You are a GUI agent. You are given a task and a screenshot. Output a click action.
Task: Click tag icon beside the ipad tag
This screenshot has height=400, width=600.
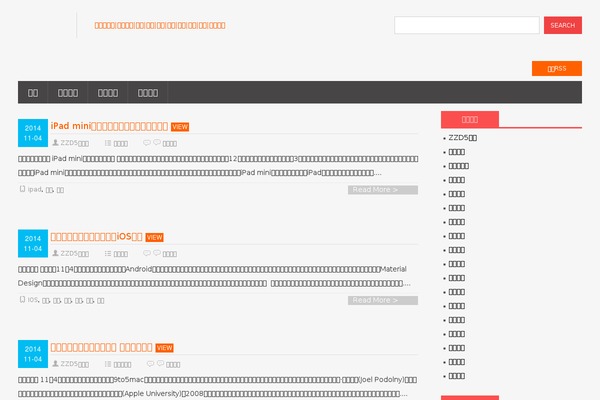[22, 189]
